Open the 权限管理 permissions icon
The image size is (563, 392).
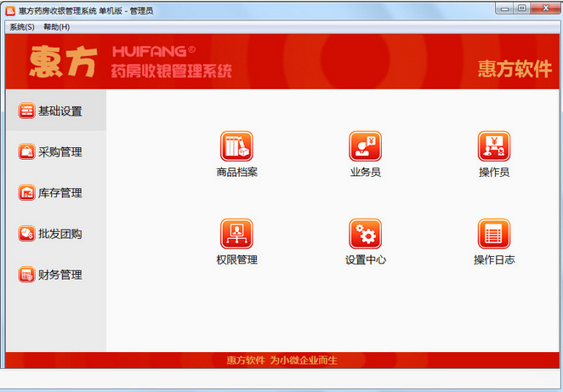point(236,234)
